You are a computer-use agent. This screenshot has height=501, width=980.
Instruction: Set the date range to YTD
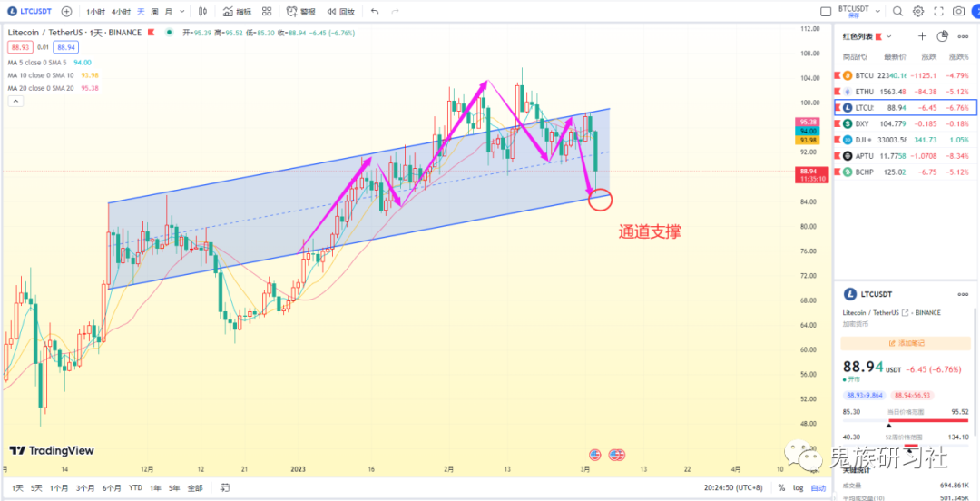coord(135,488)
